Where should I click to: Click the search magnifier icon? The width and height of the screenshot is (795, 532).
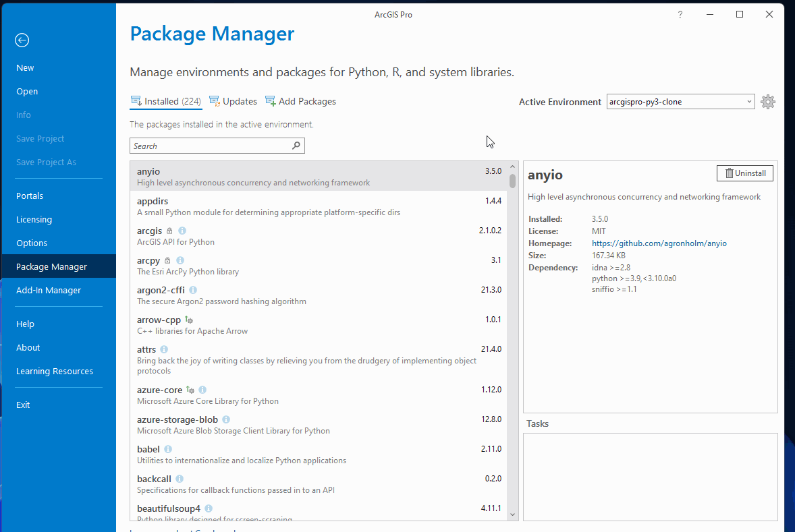[296, 145]
